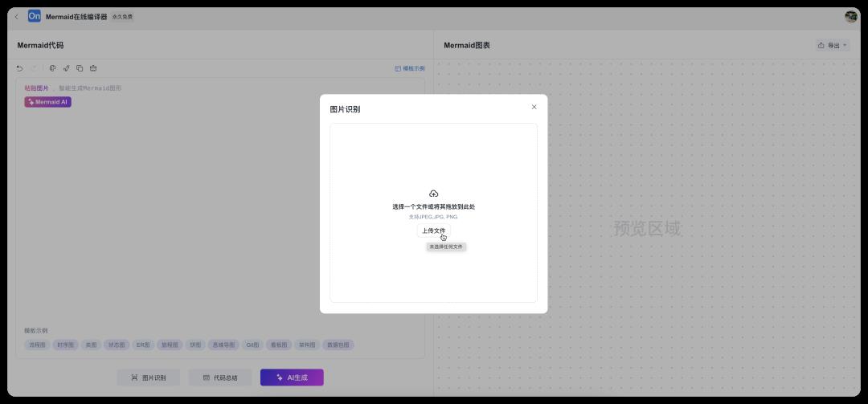The width and height of the screenshot is (868, 404).
Task: Click the Mermaid AI badge
Action: tap(47, 102)
